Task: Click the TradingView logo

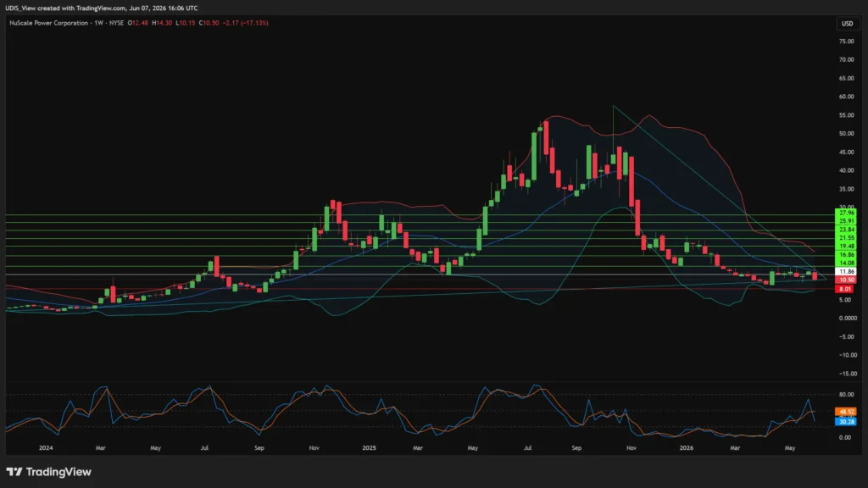Action: pyautogui.click(x=48, y=472)
